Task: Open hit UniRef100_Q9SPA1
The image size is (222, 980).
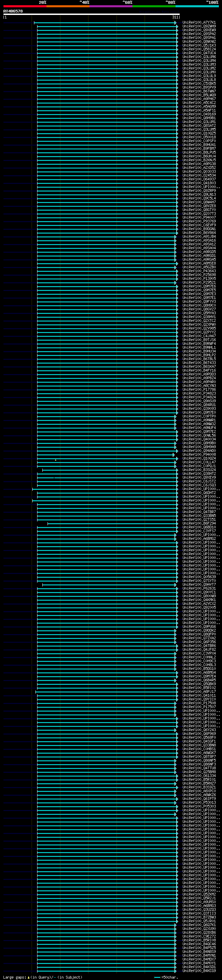Action: 199,38
